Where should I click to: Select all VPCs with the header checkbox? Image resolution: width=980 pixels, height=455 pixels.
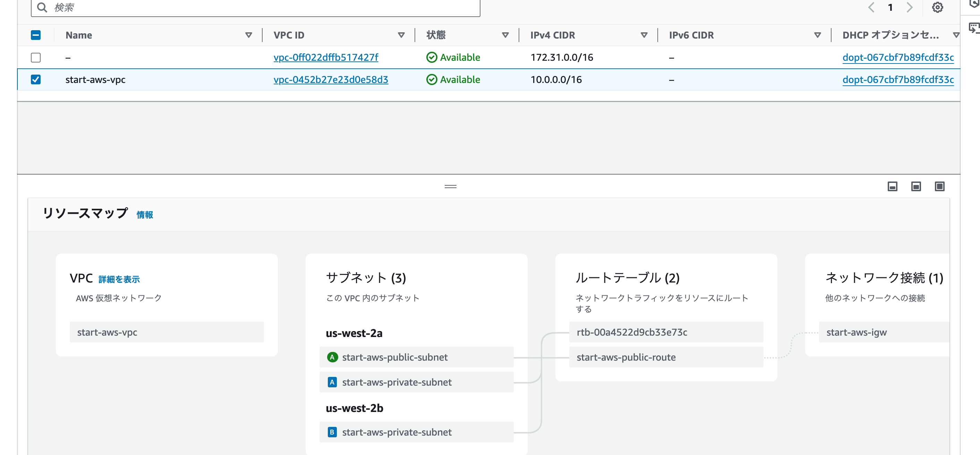36,35
